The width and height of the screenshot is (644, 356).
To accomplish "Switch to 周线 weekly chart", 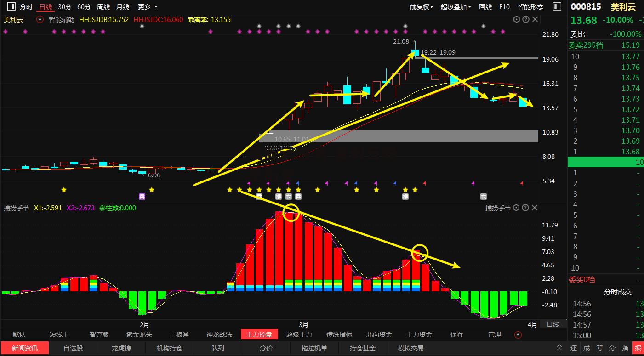I will pos(103,7).
